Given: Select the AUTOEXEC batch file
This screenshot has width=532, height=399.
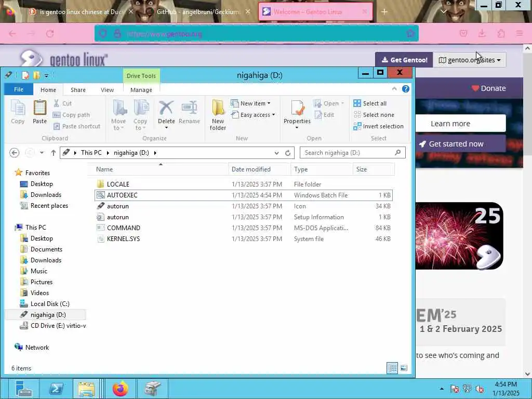Looking at the screenshot, I should tap(244, 195).
